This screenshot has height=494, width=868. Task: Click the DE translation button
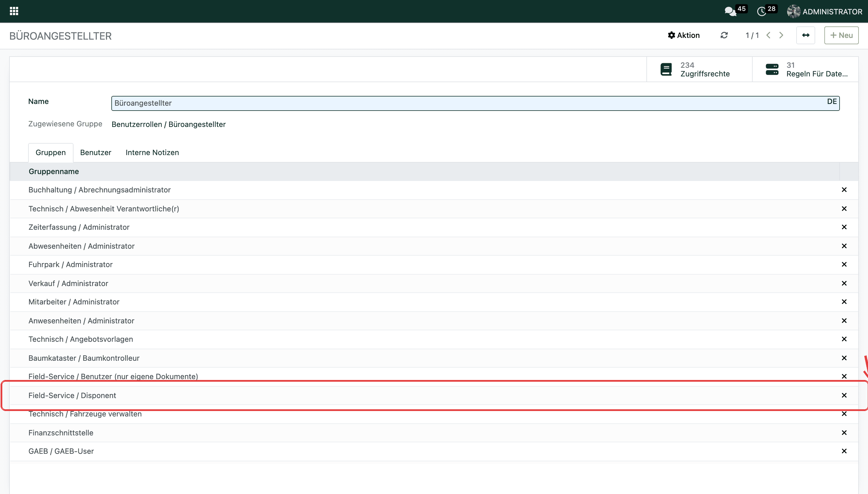point(832,101)
